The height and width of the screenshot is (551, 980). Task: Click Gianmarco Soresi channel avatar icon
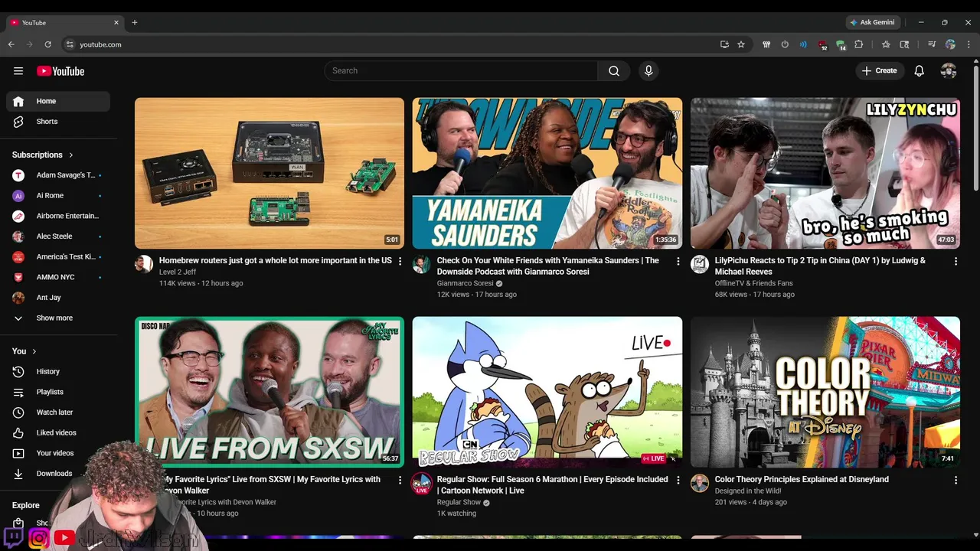[x=422, y=265]
